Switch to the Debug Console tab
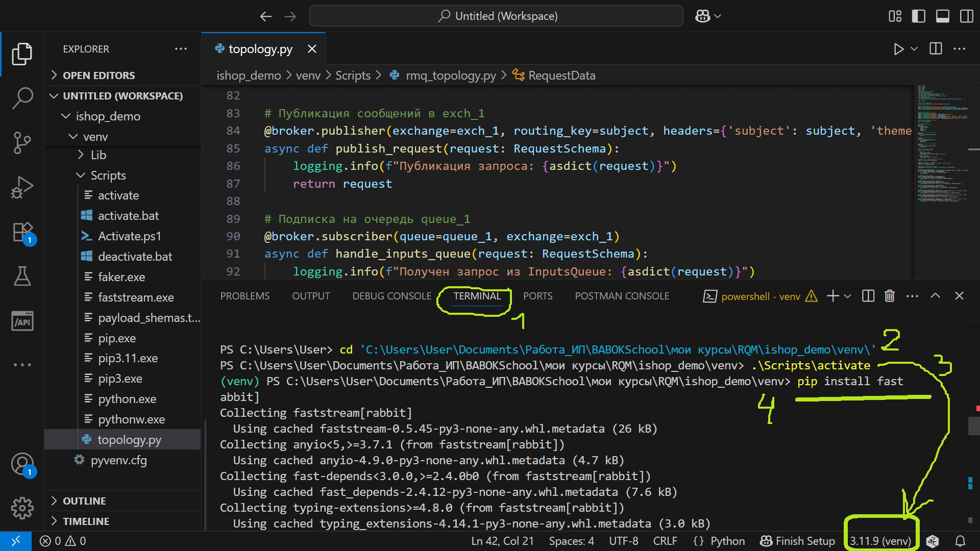Viewport: 980px width, 551px height. [391, 296]
